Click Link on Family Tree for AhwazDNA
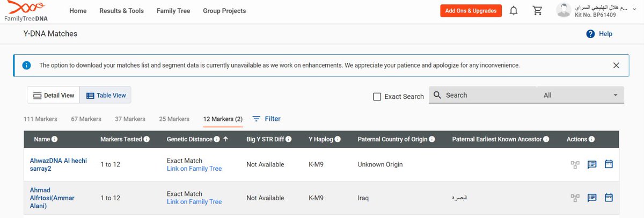The image size is (644, 218). tap(194, 169)
